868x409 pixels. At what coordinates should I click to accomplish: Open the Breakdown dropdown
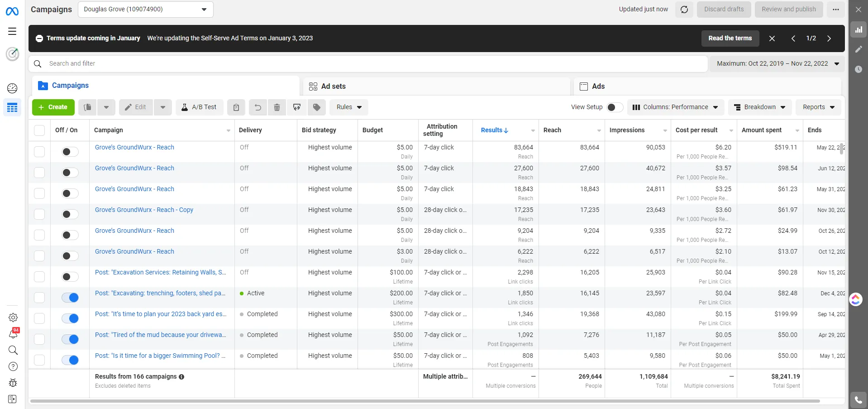[760, 107]
